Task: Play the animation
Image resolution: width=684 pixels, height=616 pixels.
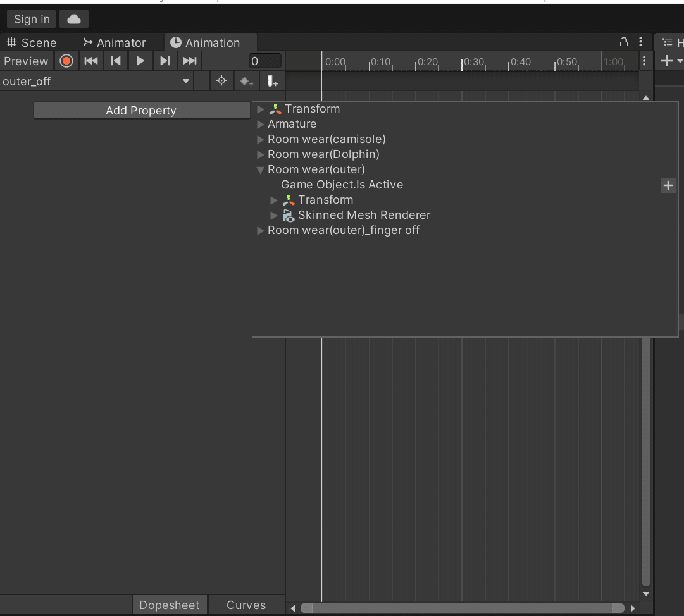Action: tap(140, 61)
